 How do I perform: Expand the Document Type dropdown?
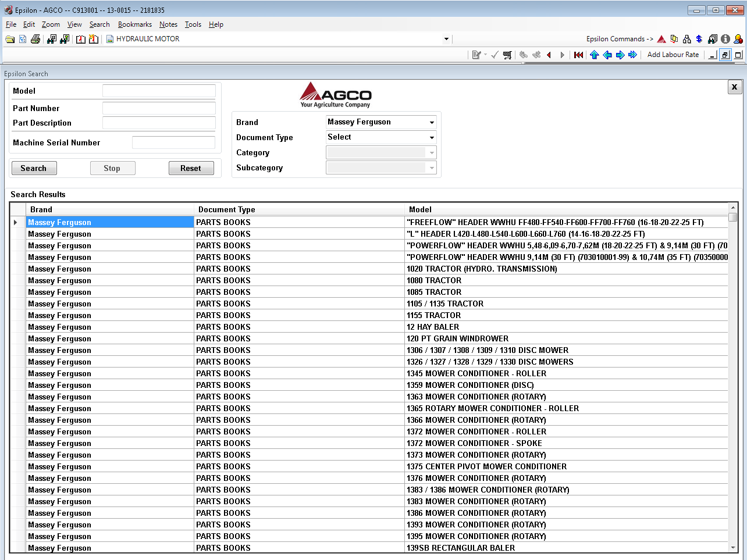coord(432,137)
